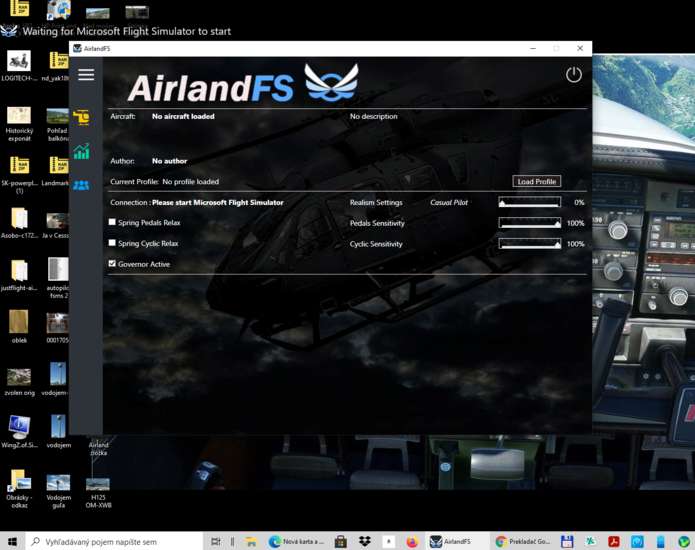Open Dropbox from the taskbar
Screen dimensions: 695x550
click(x=365, y=542)
